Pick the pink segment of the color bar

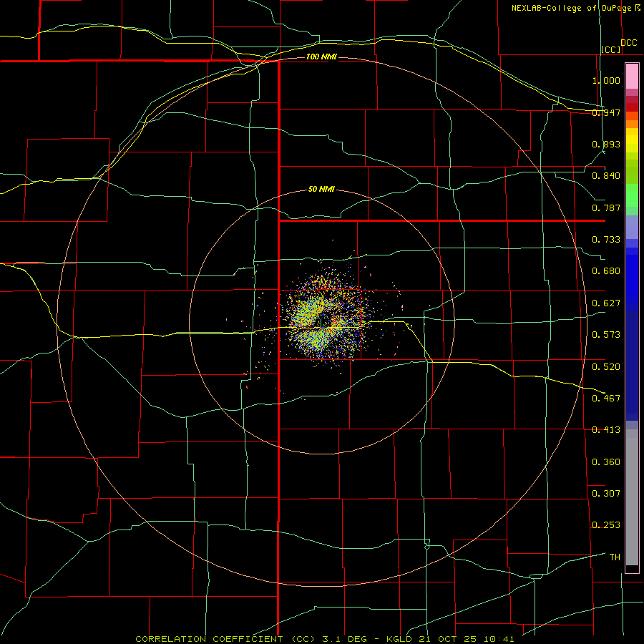[x=632, y=77]
